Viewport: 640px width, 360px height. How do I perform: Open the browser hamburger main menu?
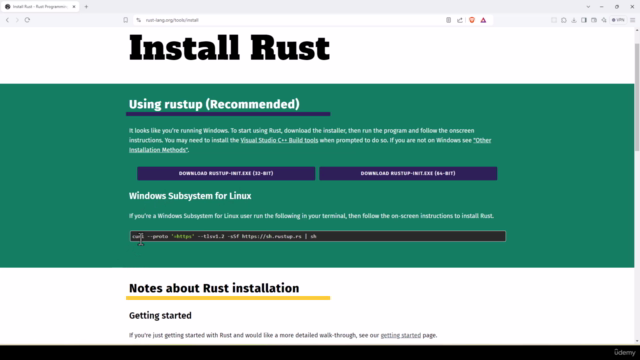coord(633,20)
